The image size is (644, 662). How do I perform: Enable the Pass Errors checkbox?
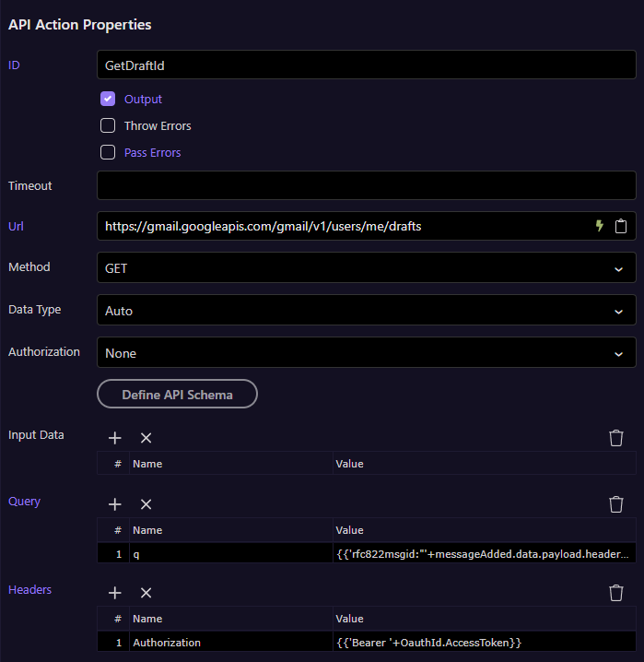pyautogui.click(x=108, y=152)
